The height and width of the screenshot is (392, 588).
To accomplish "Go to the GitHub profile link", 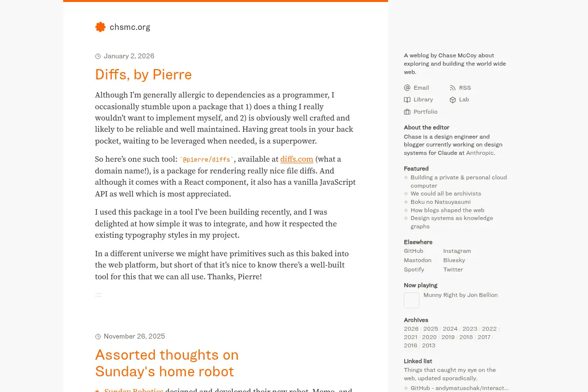I will point(414,251).
